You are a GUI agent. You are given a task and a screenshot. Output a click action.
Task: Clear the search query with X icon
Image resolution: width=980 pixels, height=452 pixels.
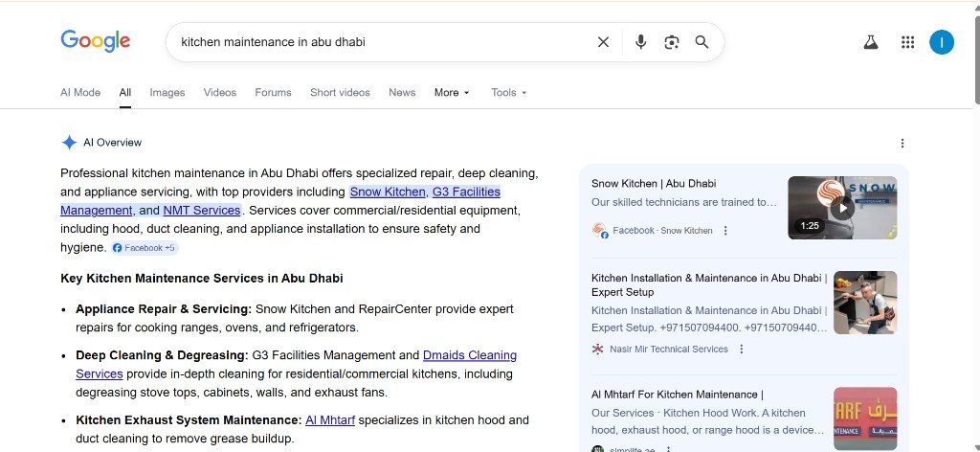[603, 42]
